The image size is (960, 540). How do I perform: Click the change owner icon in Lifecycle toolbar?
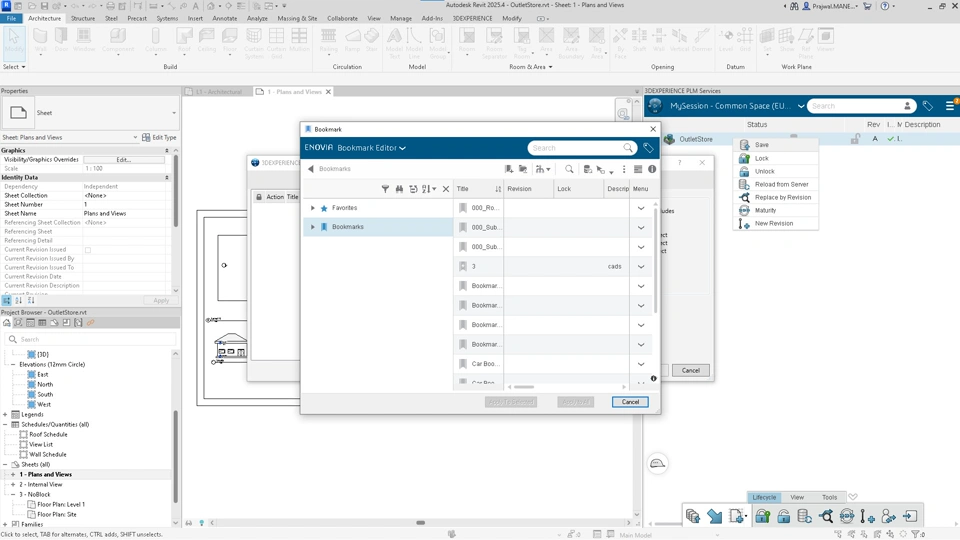pos(888,517)
